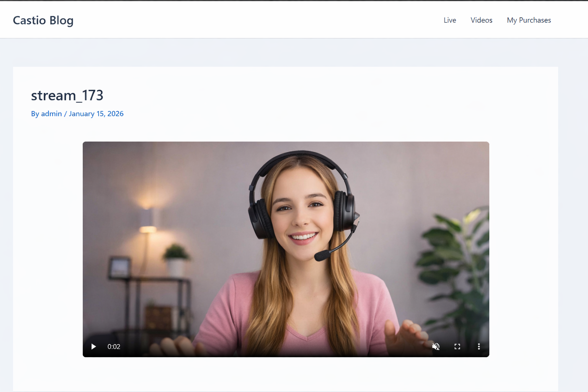This screenshot has height=392, width=588.
Task: Open the Live page from the navigation
Action: coord(449,20)
